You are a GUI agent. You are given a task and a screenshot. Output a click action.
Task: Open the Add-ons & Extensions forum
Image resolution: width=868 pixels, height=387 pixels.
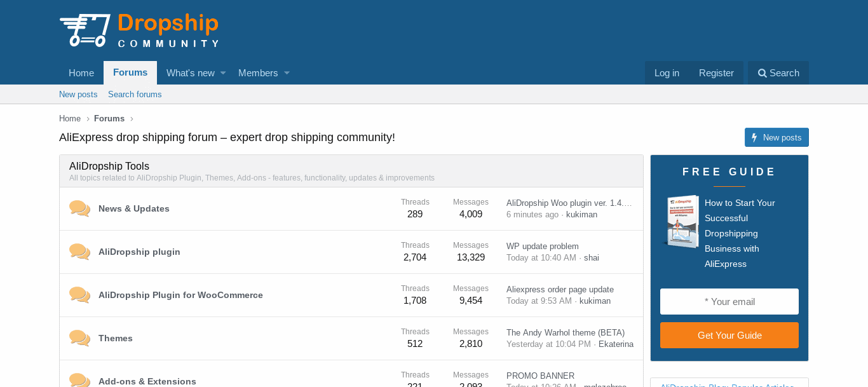pyautogui.click(x=147, y=381)
